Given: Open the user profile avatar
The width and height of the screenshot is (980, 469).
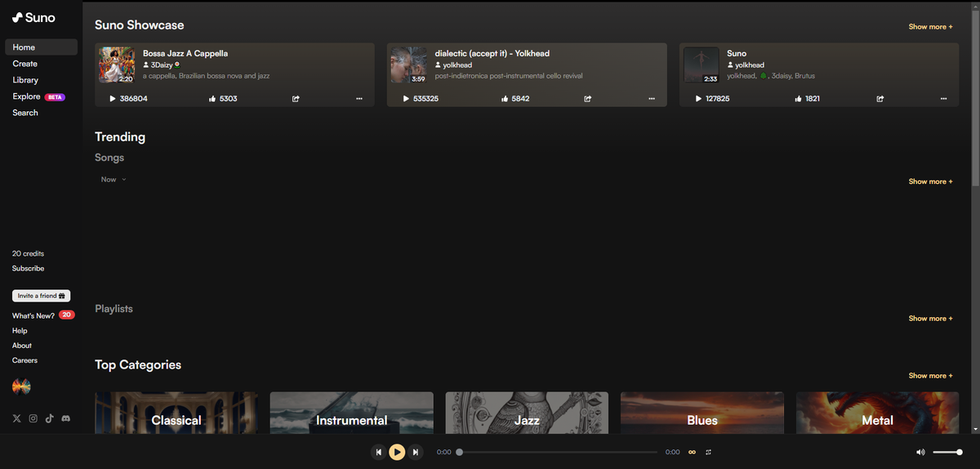Looking at the screenshot, I should [x=21, y=386].
